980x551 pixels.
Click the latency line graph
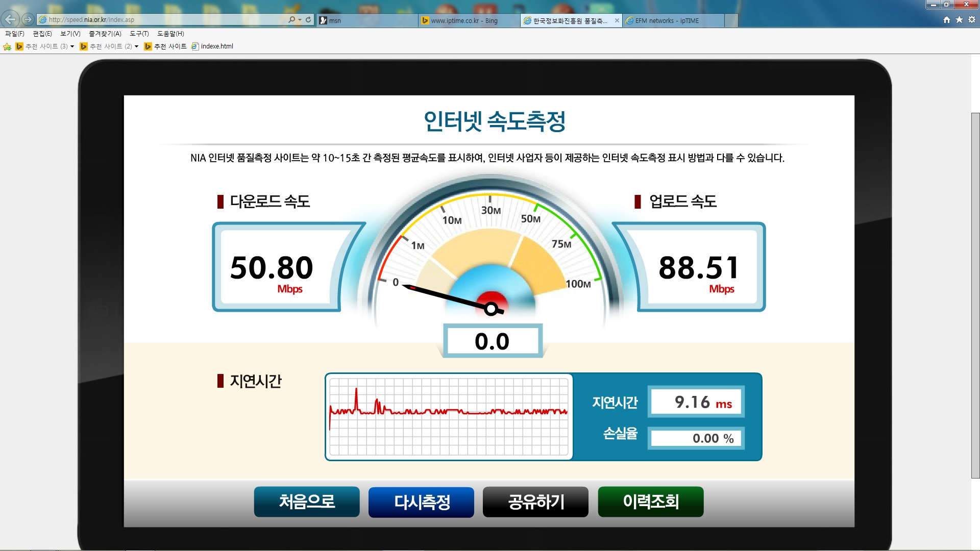point(449,417)
